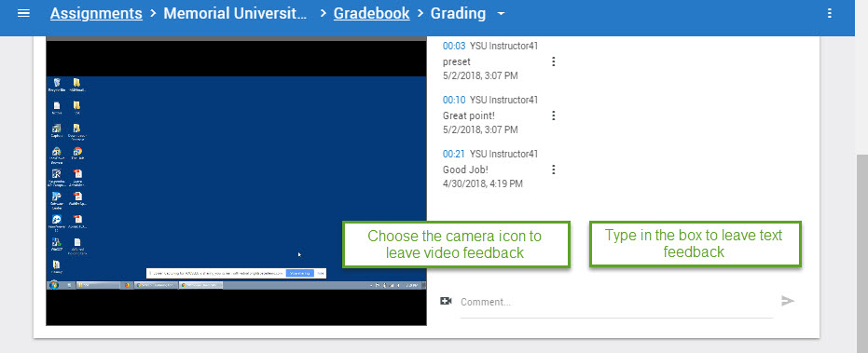Select Memorial Universit... breadcrumb item
This screenshot has height=353, width=868.
(235, 13)
